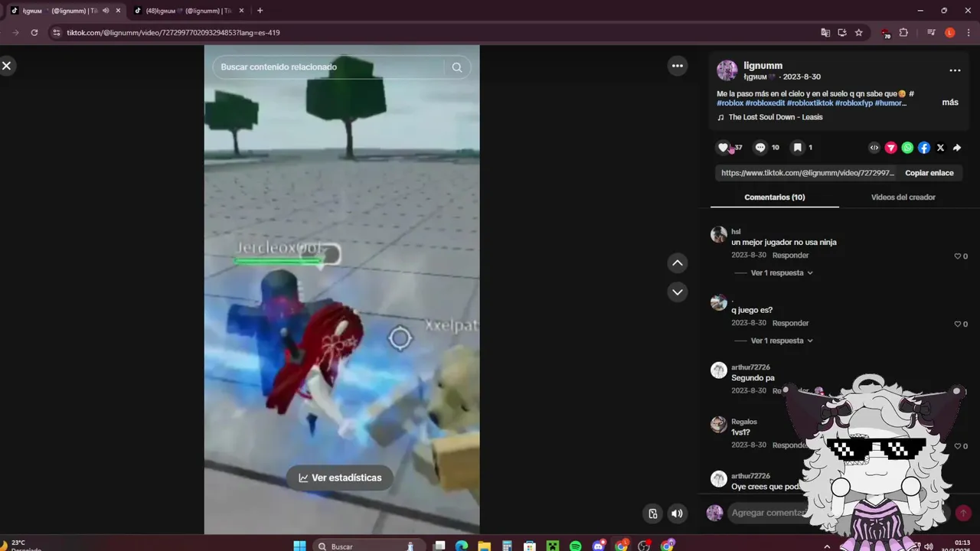
Task: Open Minecraft from taskbar
Action: 553,546
